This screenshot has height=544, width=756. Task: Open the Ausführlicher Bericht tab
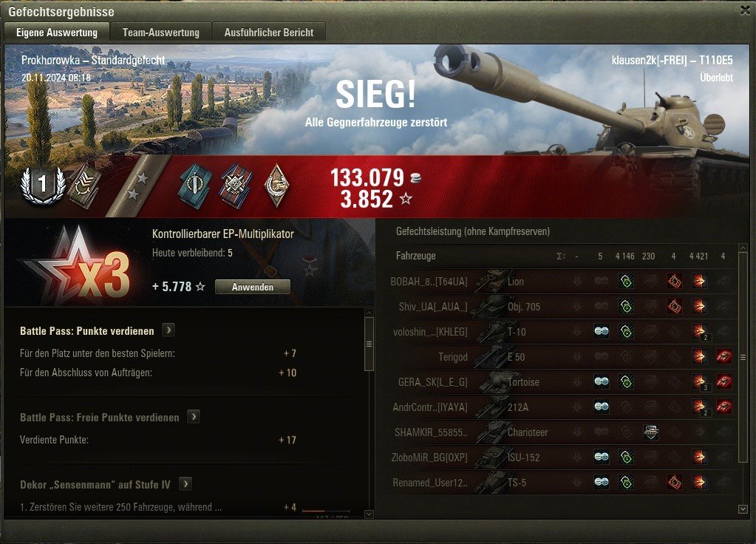pyautogui.click(x=268, y=33)
